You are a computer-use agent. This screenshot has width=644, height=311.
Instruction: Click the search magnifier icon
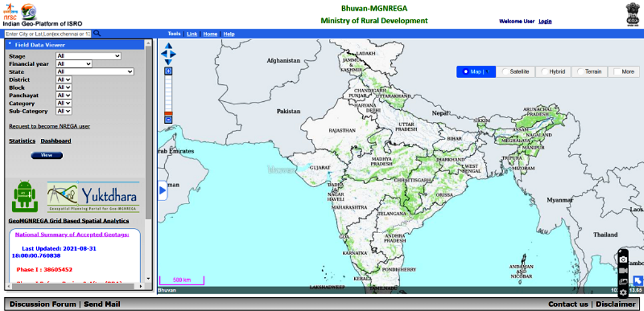coord(97,34)
